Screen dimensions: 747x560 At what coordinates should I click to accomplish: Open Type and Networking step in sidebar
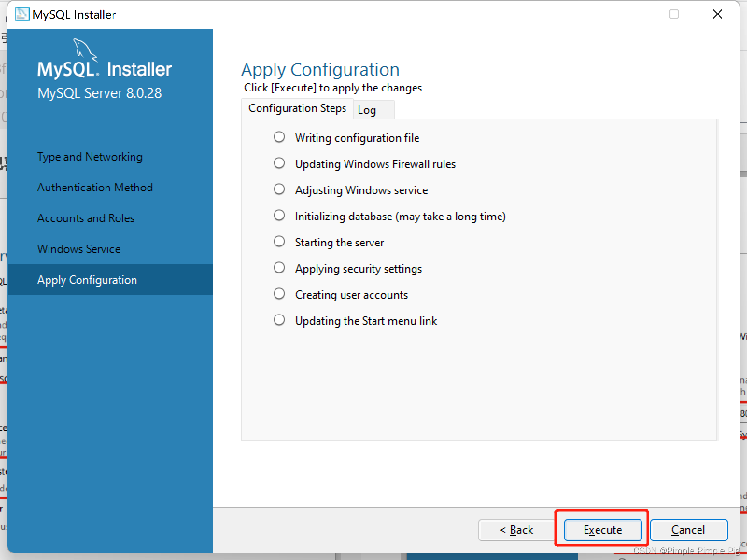pyautogui.click(x=90, y=157)
